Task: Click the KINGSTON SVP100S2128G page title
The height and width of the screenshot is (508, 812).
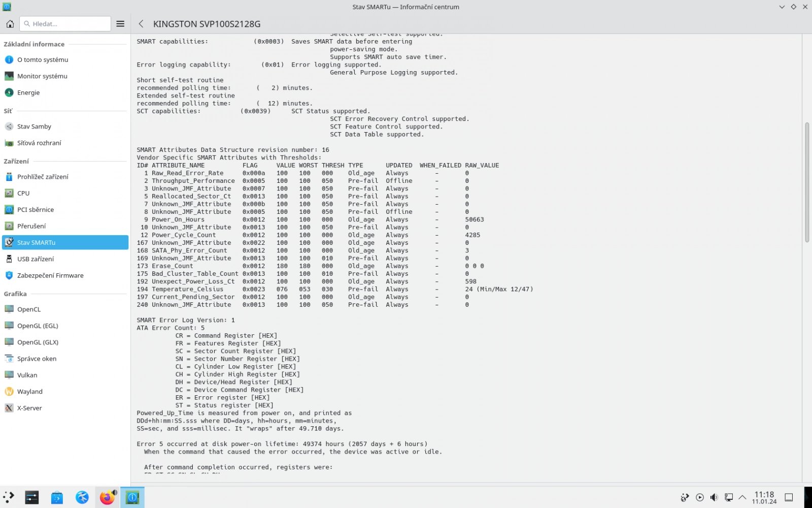Action: tap(207, 24)
